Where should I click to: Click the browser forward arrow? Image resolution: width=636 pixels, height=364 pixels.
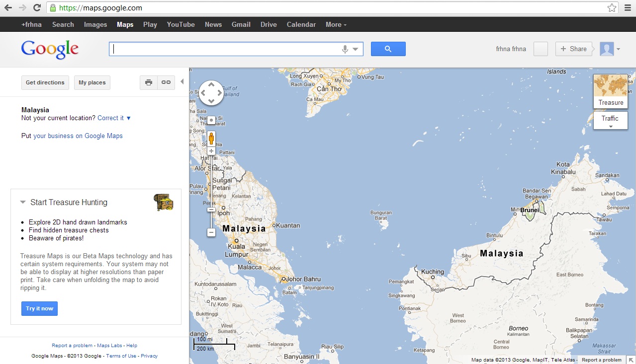(22, 8)
